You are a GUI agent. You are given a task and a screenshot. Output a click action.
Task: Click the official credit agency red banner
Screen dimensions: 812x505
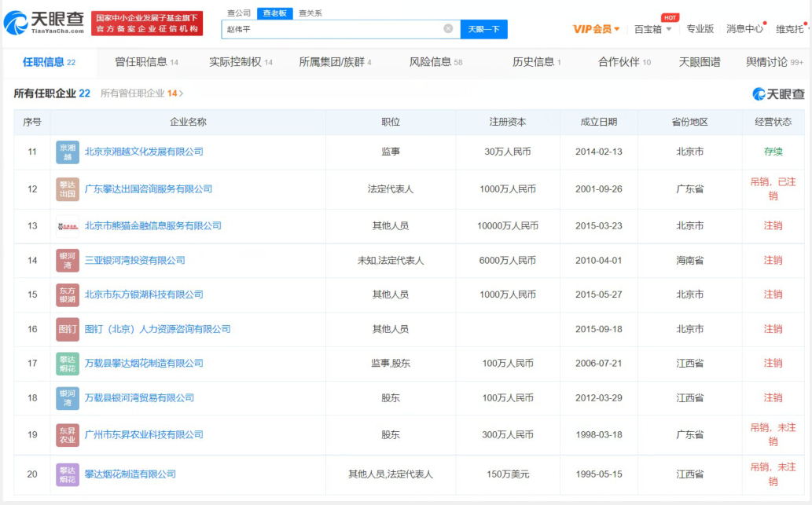(147, 24)
